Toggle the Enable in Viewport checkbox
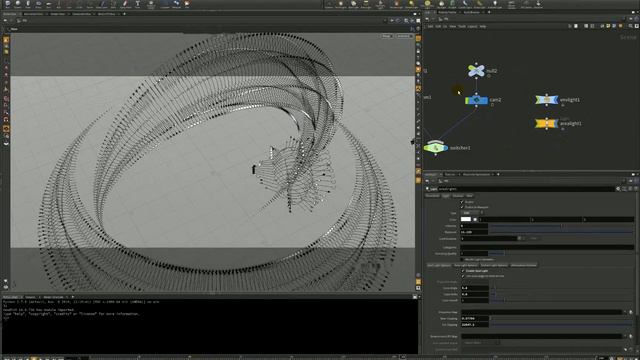Screen dimensions: 640x360 click(462, 207)
